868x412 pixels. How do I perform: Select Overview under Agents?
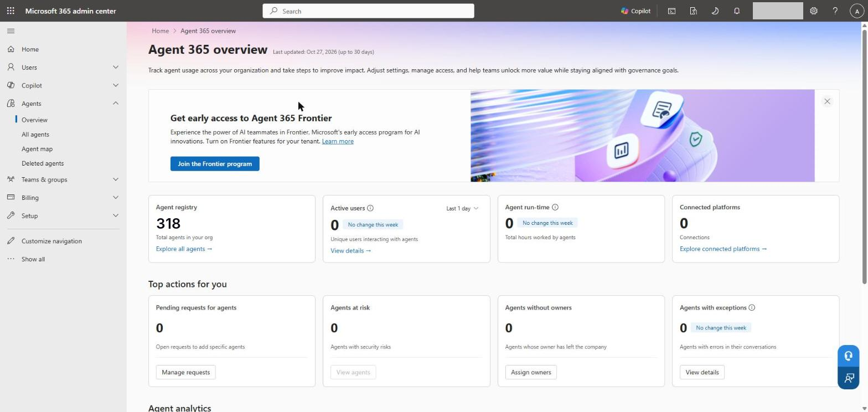[x=34, y=120]
